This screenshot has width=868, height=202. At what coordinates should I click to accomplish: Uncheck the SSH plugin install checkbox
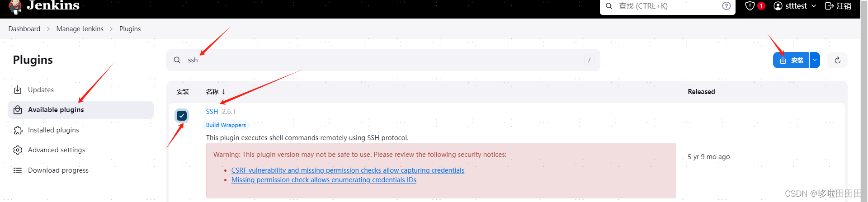pyautogui.click(x=182, y=116)
